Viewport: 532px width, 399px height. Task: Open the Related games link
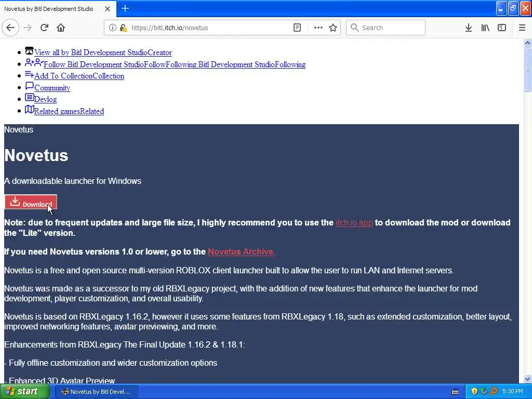coord(69,111)
